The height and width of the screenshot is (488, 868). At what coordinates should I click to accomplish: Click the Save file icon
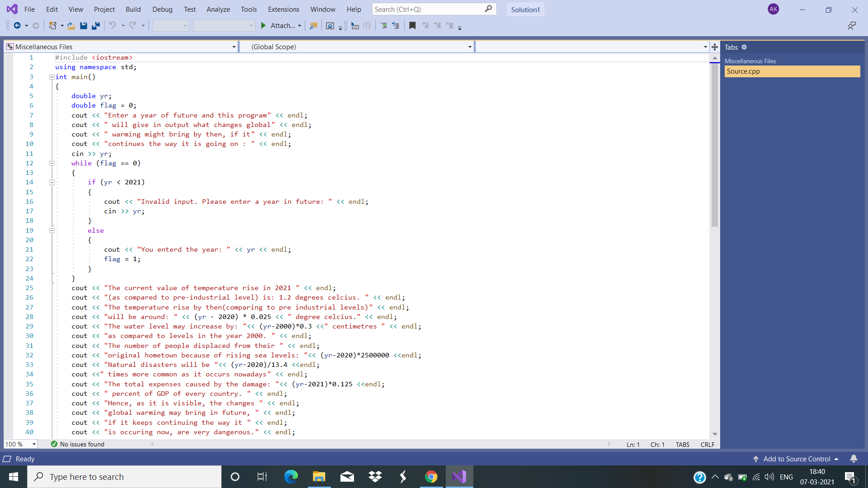[x=83, y=26]
